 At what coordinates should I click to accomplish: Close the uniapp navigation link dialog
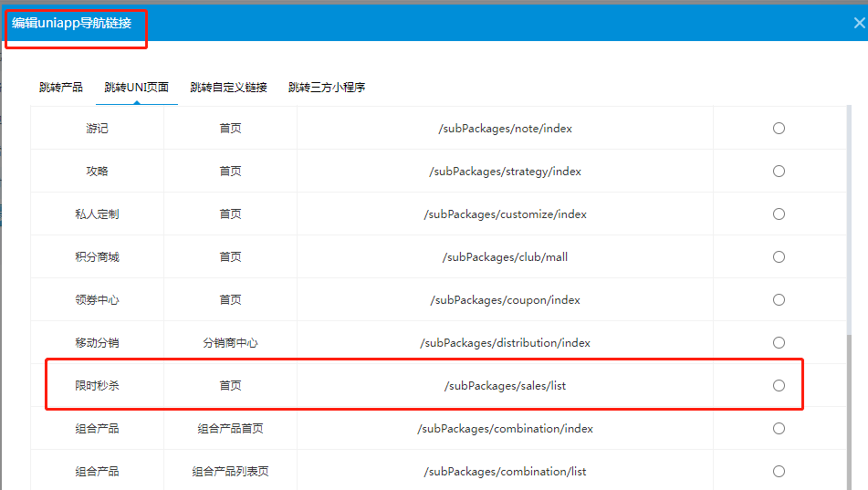[x=858, y=25]
